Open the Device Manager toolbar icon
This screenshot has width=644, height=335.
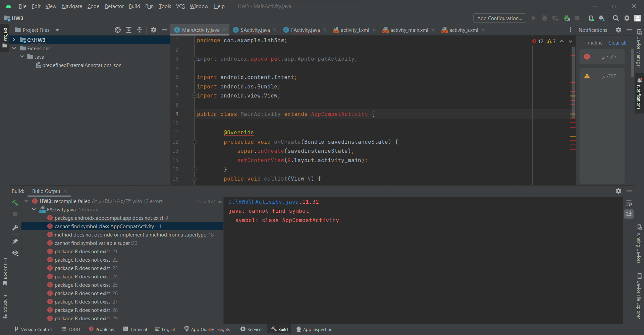tap(591, 18)
